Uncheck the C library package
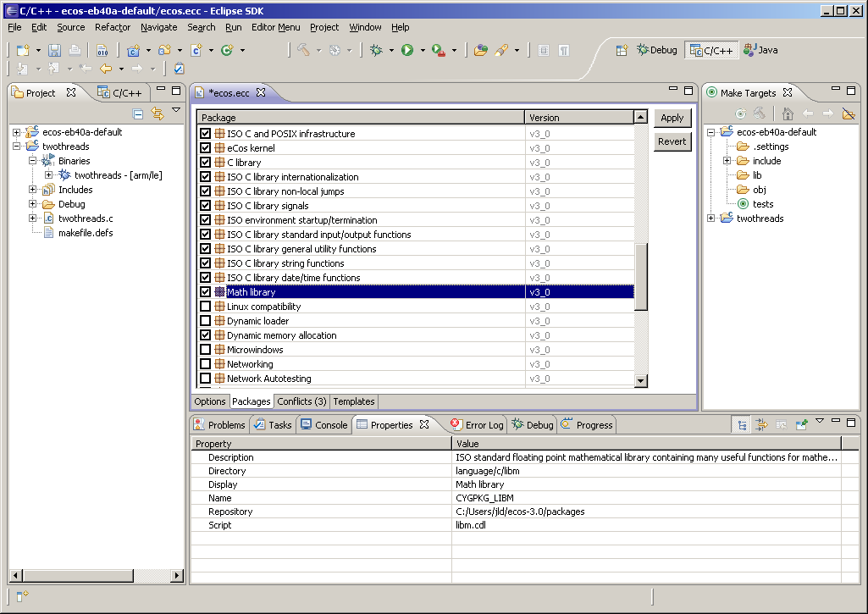This screenshot has height=614, width=868. pyautogui.click(x=206, y=163)
